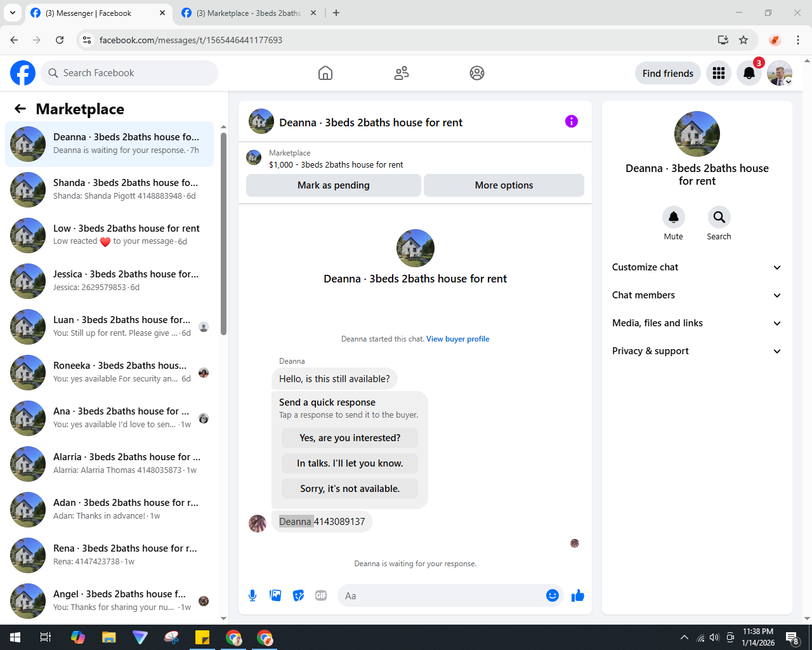Bookmark this tab with the star icon

tap(743, 40)
